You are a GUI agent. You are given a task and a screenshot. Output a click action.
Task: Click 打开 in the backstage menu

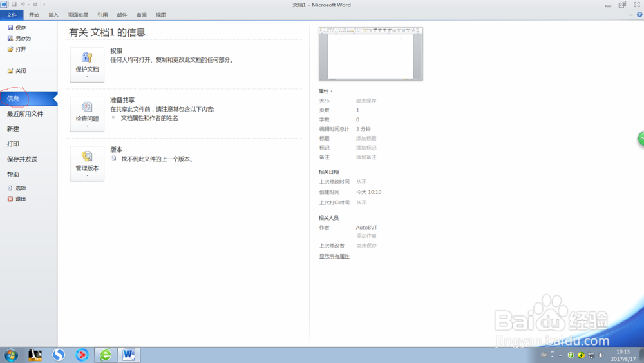coord(17,49)
